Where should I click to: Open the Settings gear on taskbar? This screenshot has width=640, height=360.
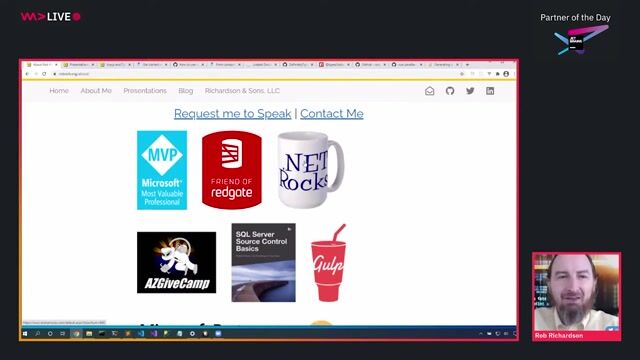tap(192, 333)
